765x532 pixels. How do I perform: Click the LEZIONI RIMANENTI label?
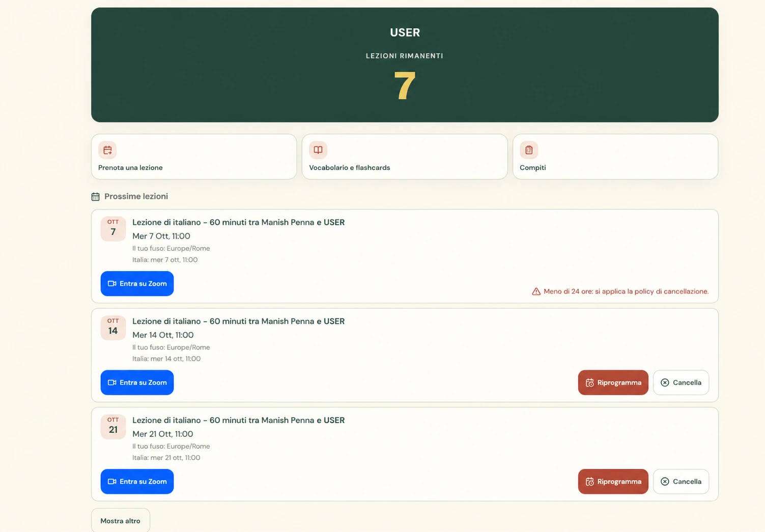point(405,56)
